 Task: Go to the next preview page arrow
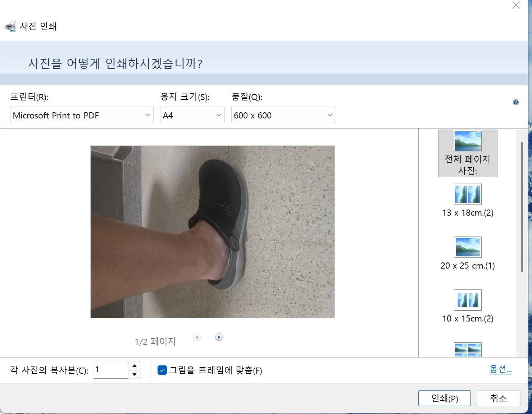coord(219,337)
